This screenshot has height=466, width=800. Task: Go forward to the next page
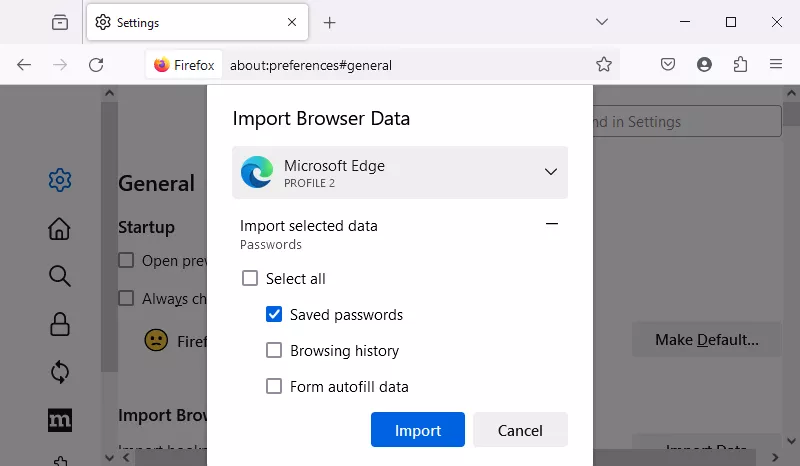[60, 65]
